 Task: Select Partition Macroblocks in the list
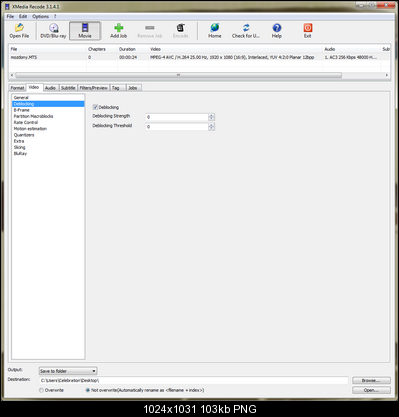[x=48, y=116]
